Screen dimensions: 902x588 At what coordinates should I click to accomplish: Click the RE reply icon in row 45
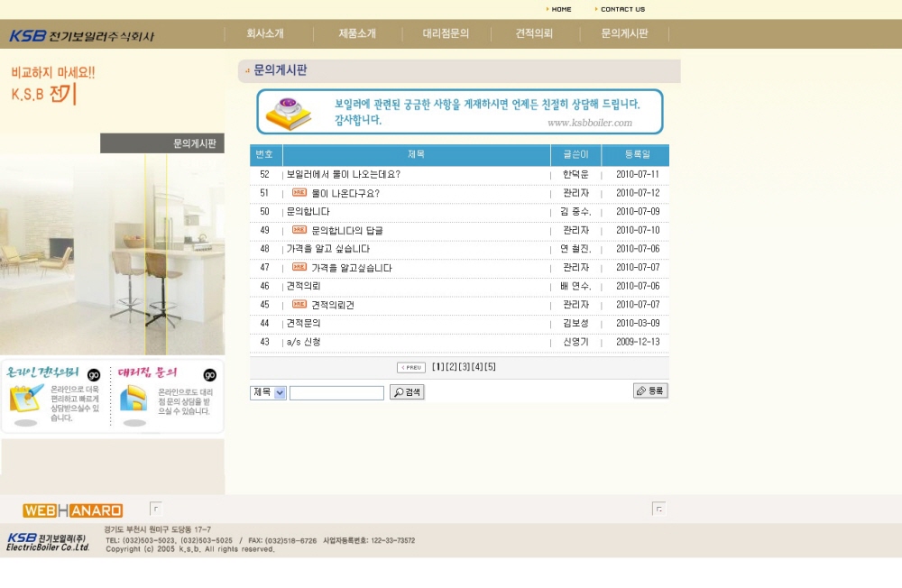click(x=299, y=305)
